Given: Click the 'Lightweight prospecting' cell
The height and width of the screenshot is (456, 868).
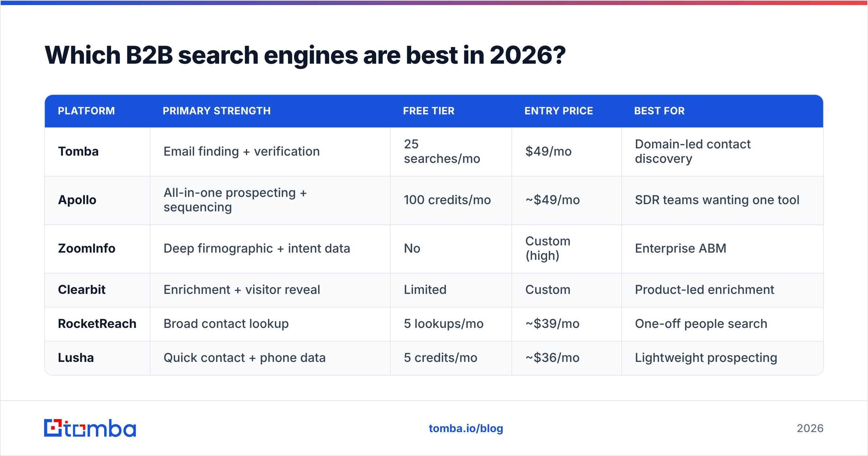Looking at the screenshot, I should [723, 358].
